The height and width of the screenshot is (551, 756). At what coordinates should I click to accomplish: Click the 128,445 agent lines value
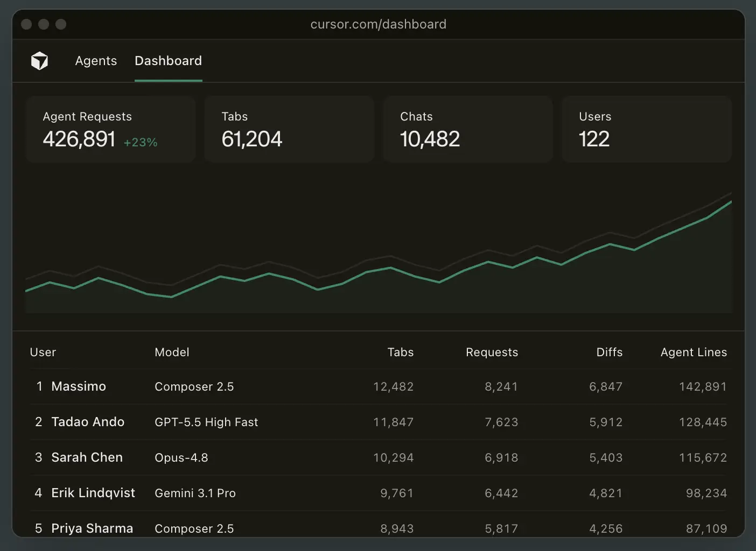(x=703, y=422)
